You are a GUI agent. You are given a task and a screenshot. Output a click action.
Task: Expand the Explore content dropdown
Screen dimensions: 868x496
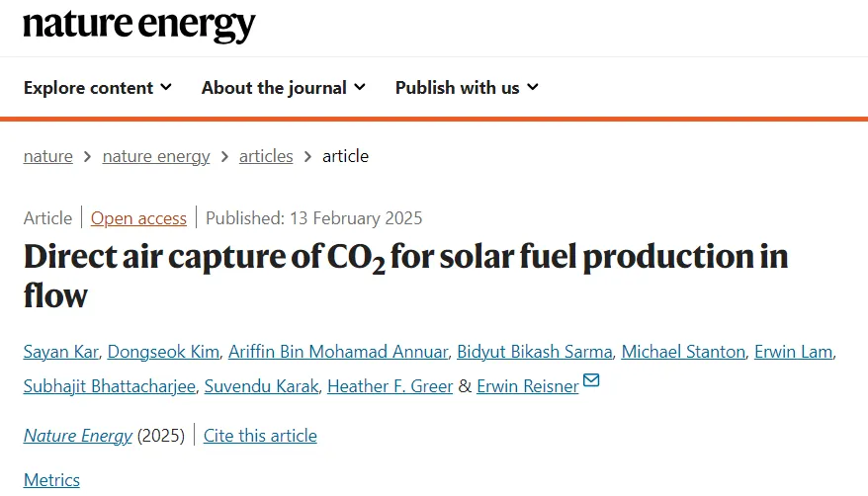click(98, 87)
